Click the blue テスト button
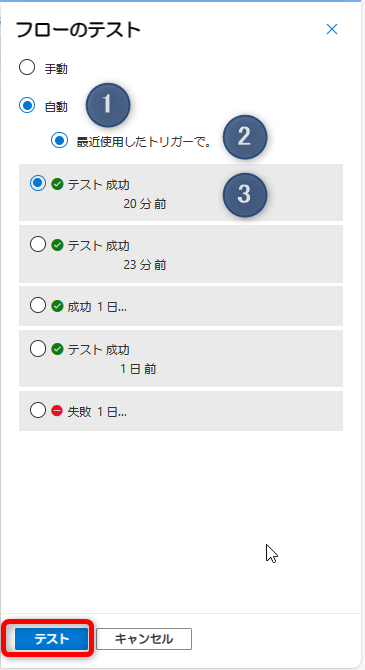Image resolution: width=365 pixels, height=670 pixels. click(x=52, y=639)
